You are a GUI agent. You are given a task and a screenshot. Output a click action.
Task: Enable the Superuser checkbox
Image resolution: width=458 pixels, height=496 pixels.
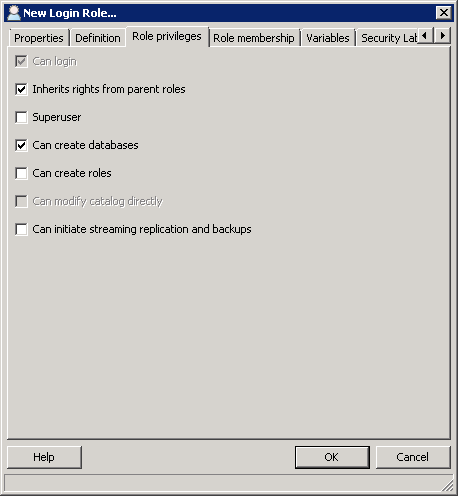pyautogui.click(x=21, y=117)
